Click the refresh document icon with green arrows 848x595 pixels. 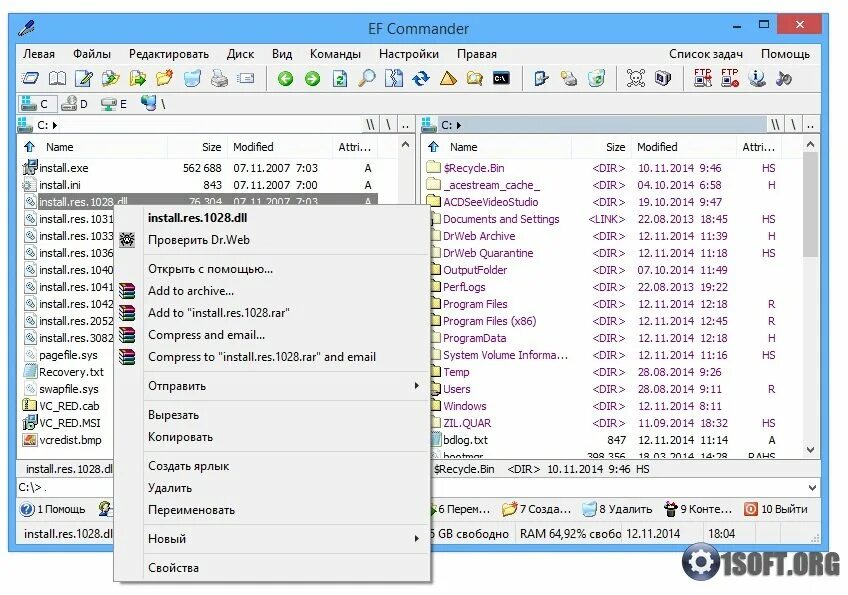pyautogui.click(x=340, y=79)
